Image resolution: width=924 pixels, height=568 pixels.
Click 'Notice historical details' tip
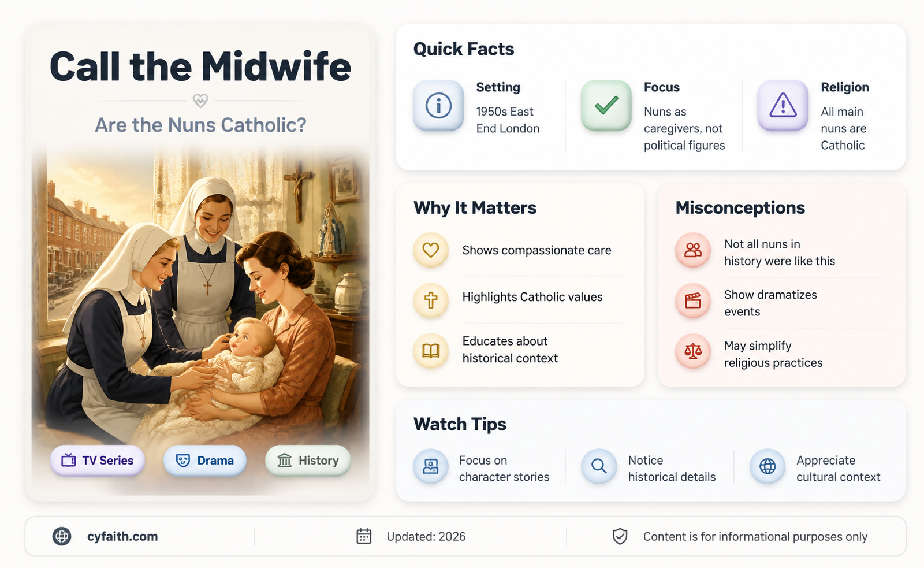click(672, 469)
